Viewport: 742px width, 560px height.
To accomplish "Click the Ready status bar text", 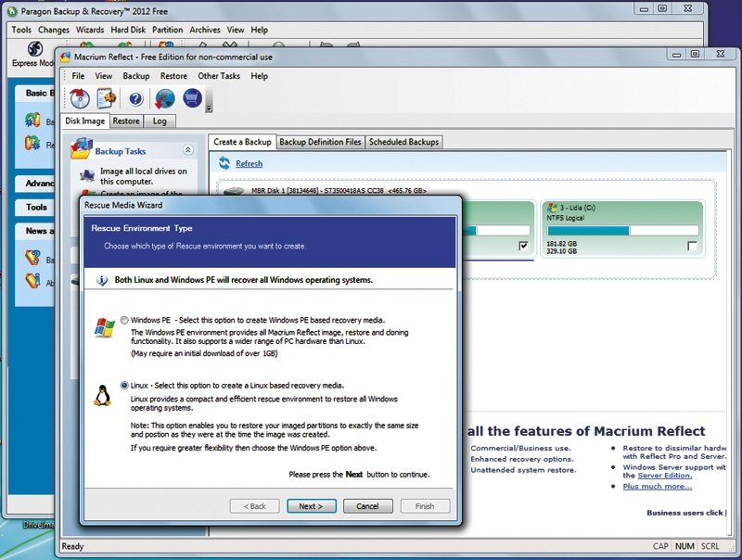I will (x=72, y=546).
